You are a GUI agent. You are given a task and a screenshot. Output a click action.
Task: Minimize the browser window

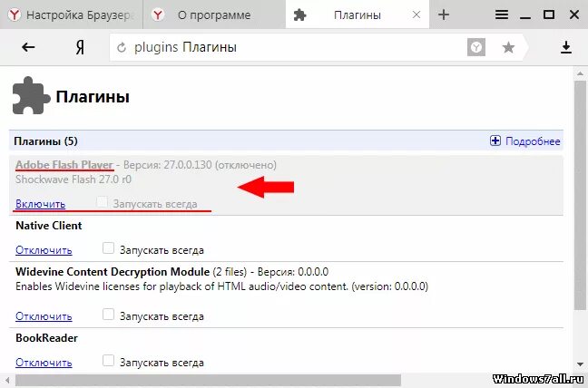point(525,16)
